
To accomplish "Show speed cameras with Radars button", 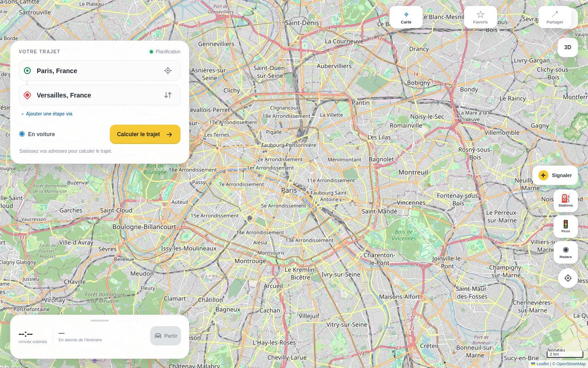I will pyautogui.click(x=565, y=253).
